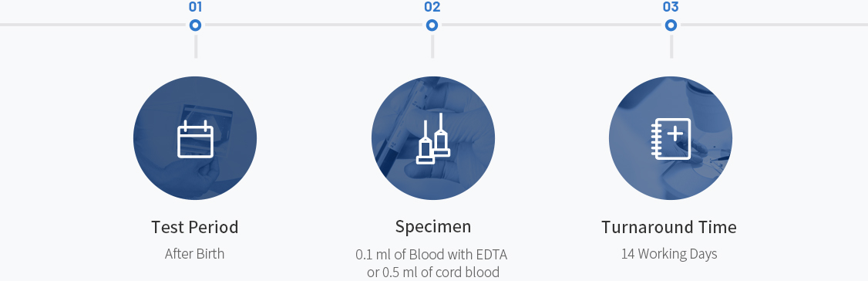The width and height of the screenshot is (868, 281).
Task: Select the ring marker under step 02
Action: 432,25
